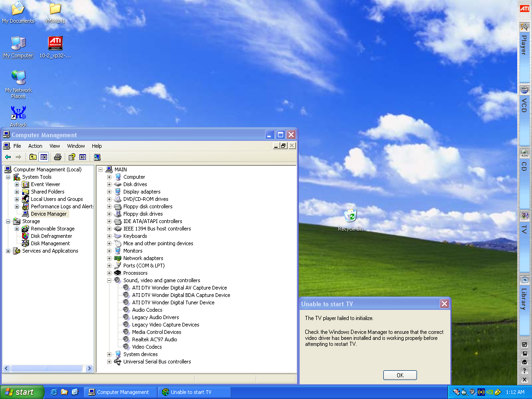Expand the Display adapters node
532x399 pixels.
(x=109, y=192)
